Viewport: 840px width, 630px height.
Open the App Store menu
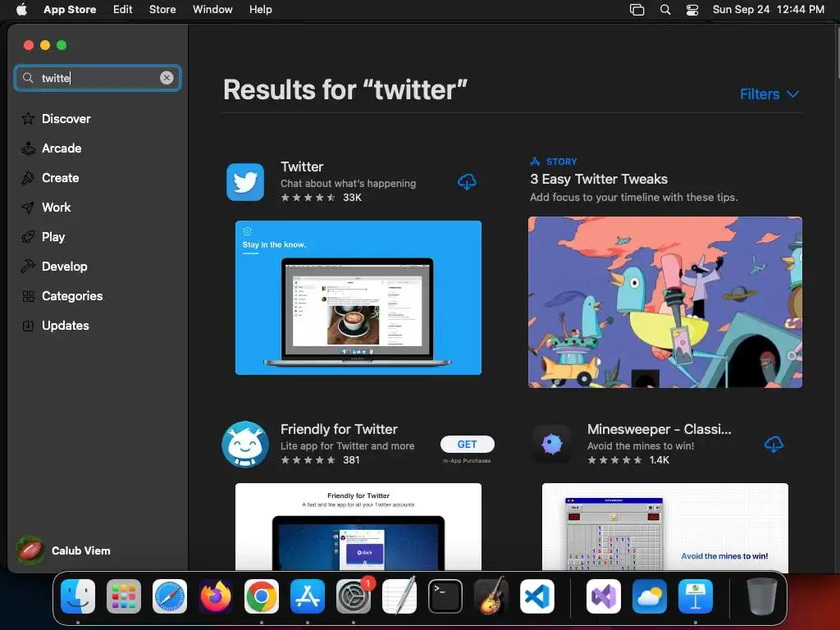[x=70, y=9]
